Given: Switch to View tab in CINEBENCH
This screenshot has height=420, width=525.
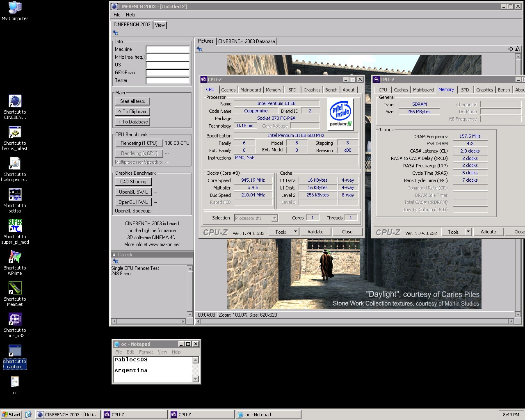Looking at the screenshot, I should point(160,25).
